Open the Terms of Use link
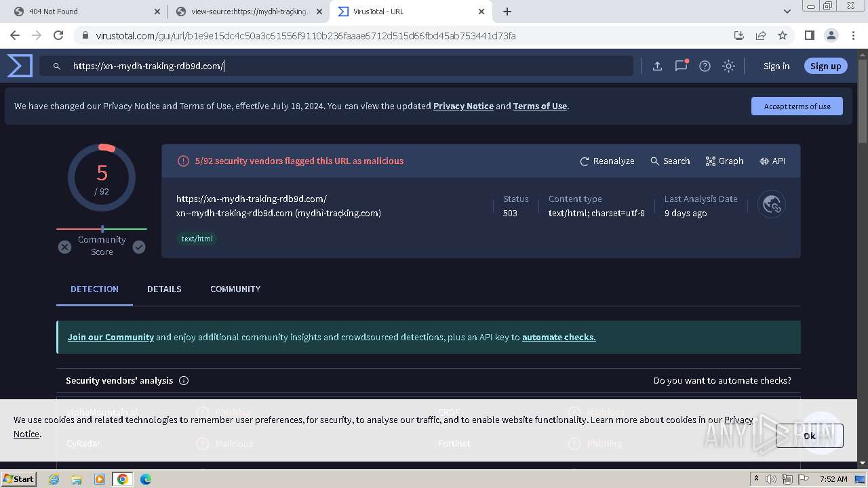 [540, 106]
